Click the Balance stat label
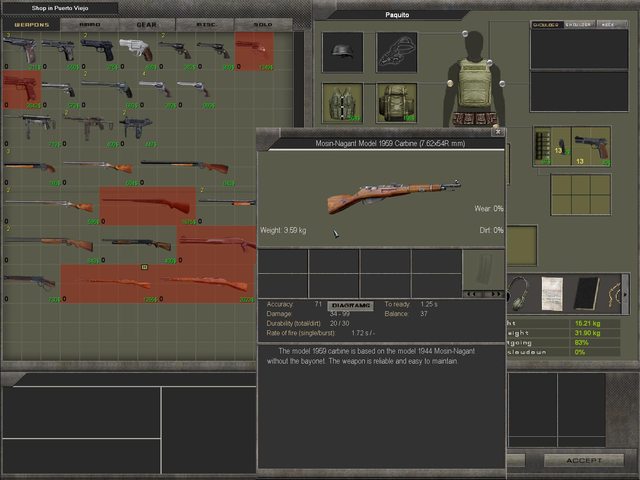640x480 pixels. 396,314
